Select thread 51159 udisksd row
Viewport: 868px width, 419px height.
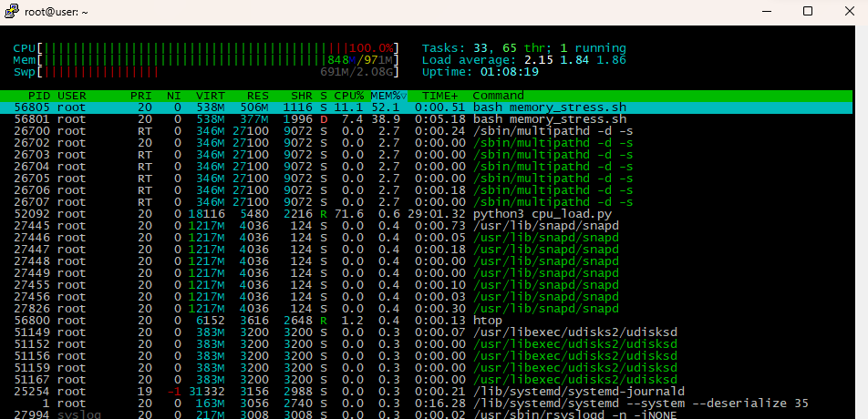(427, 368)
